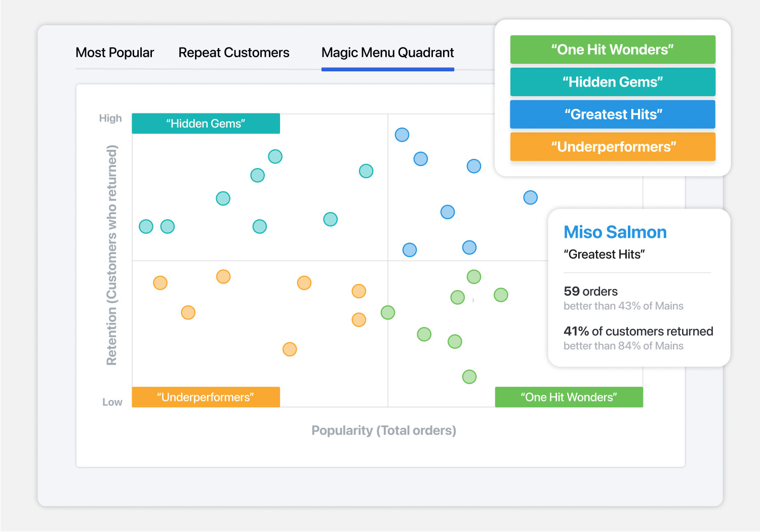Screen dimensions: 760x532
Task: Click the "59 orders" stat in tooltip
Action: [x=591, y=292]
